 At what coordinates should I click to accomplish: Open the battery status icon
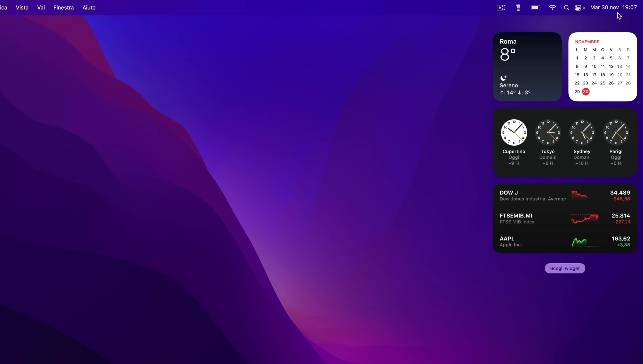[x=536, y=8]
